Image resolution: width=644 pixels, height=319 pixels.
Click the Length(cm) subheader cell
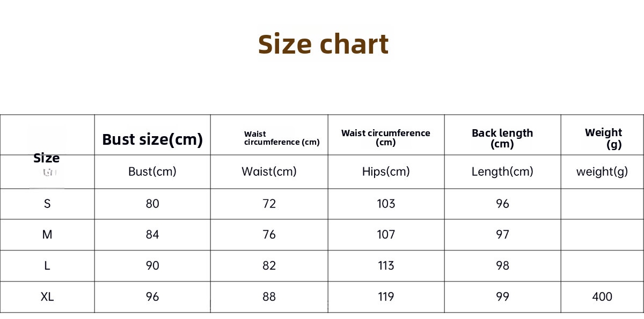502,172
